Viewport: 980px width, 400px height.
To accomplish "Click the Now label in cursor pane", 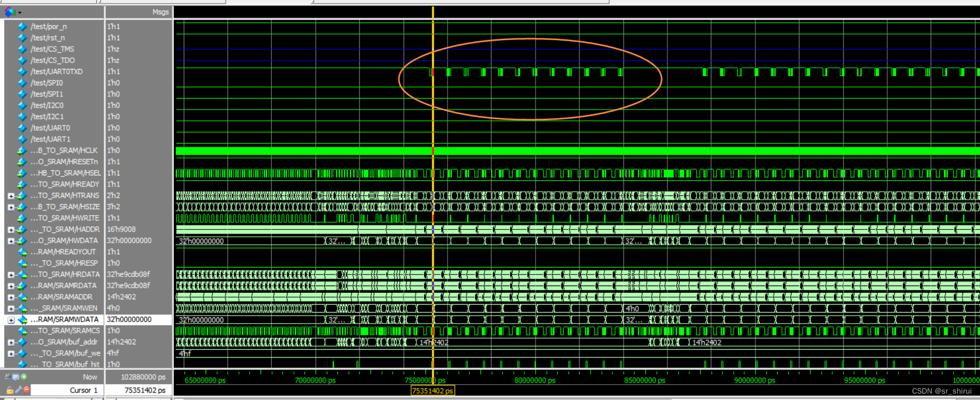I will point(90,377).
